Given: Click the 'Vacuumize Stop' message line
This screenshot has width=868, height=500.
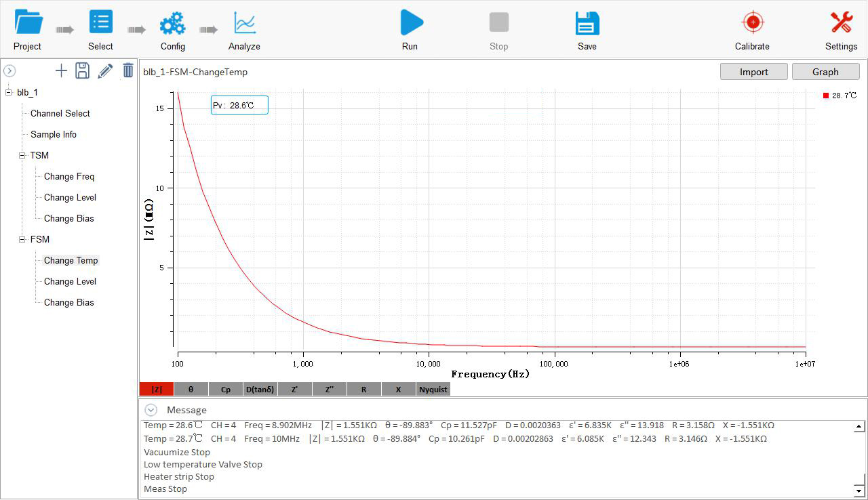Looking at the screenshot, I should (x=177, y=452).
